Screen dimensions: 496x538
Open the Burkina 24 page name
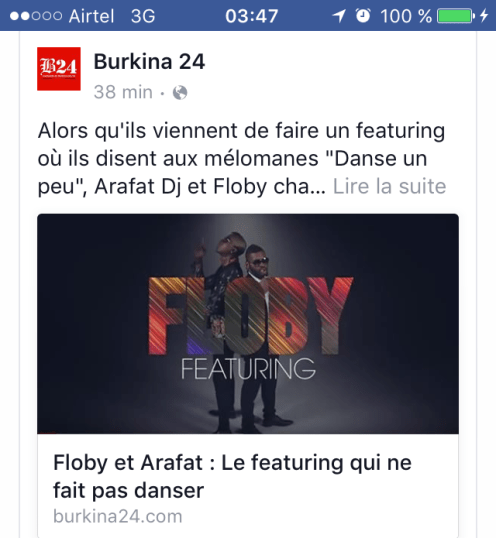pos(149,62)
